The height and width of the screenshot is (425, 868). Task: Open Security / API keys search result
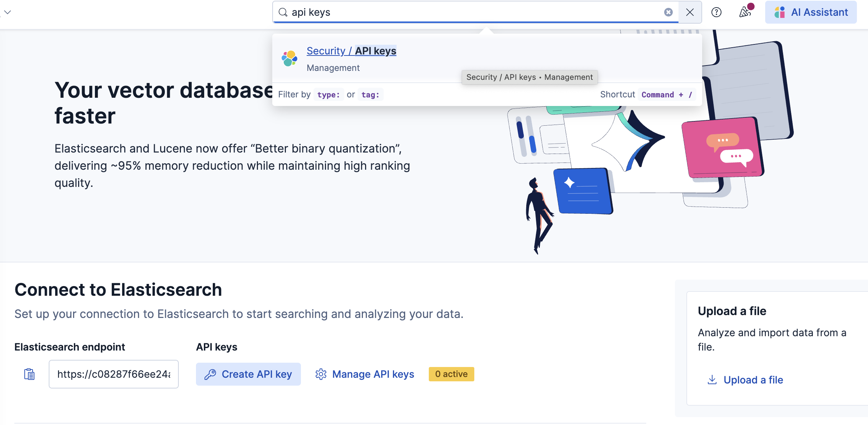(351, 51)
